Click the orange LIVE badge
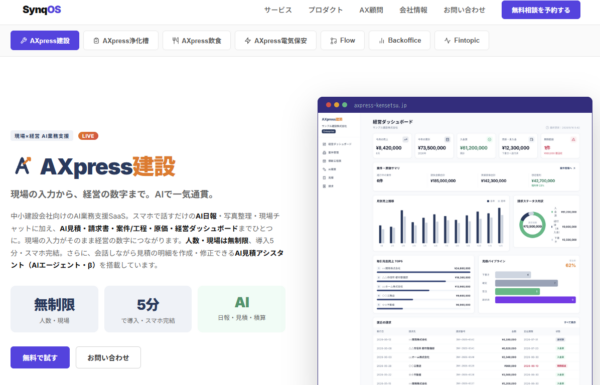Screen dimensions: 600x385 point(88,136)
